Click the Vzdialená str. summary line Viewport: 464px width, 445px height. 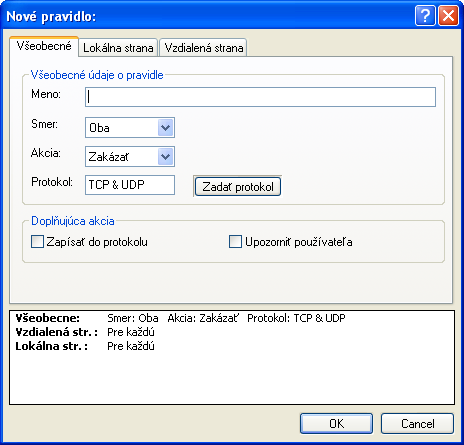[x=85, y=332]
